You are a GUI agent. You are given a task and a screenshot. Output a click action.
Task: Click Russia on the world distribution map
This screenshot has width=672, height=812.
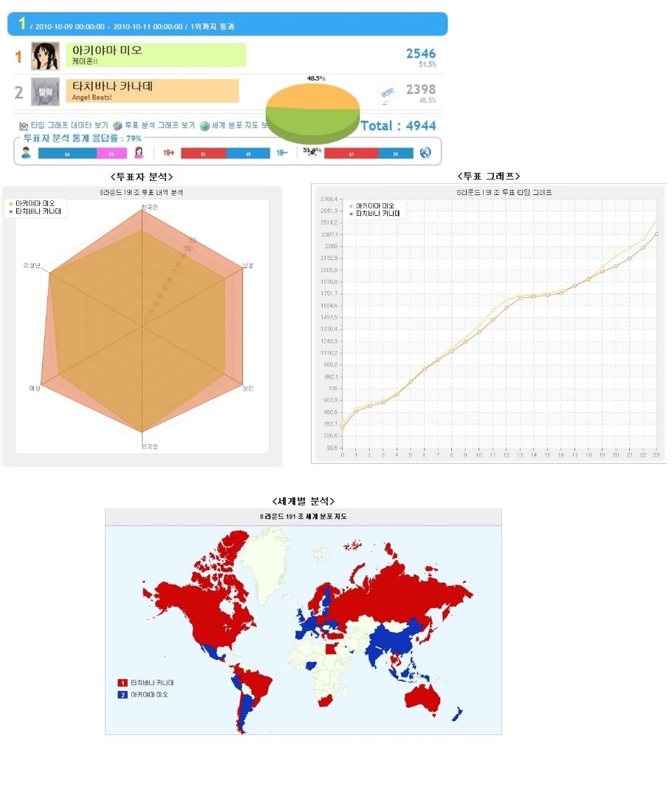coord(404,596)
